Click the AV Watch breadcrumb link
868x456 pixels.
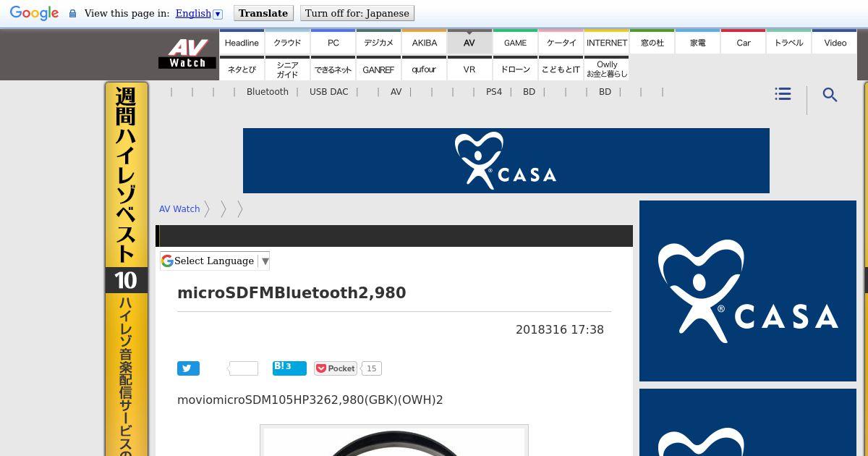[179, 208]
